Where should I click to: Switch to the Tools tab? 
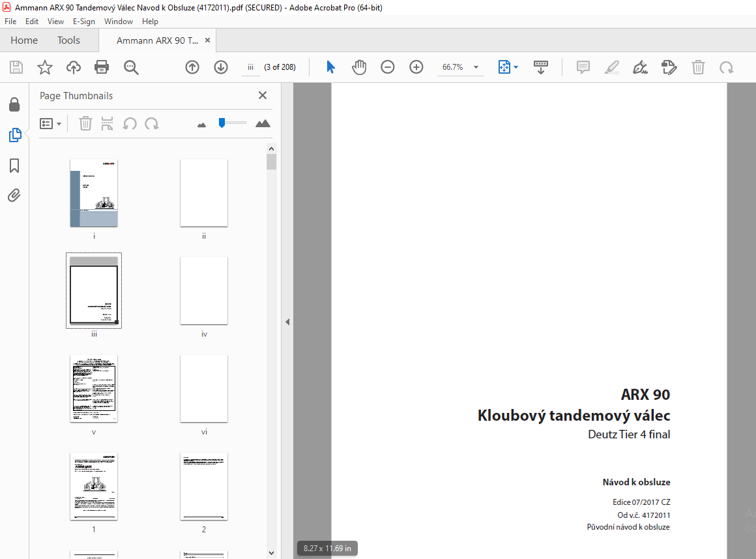coord(68,40)
